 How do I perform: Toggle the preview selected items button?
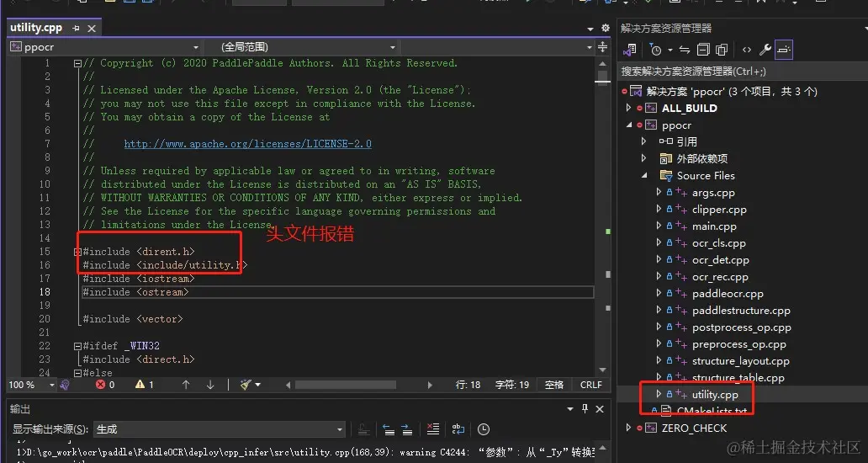(x=783, y=50)
